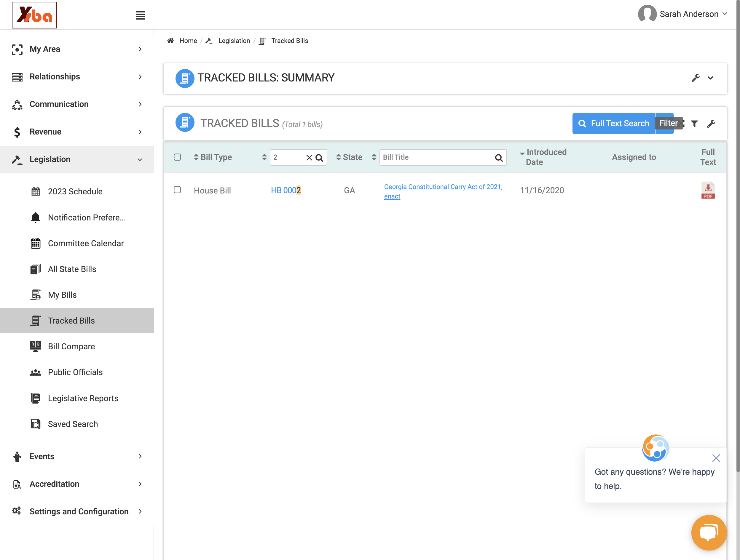
Task: Click the Full Text Search button
Action: pyautogui.click(x=613, y=124)
